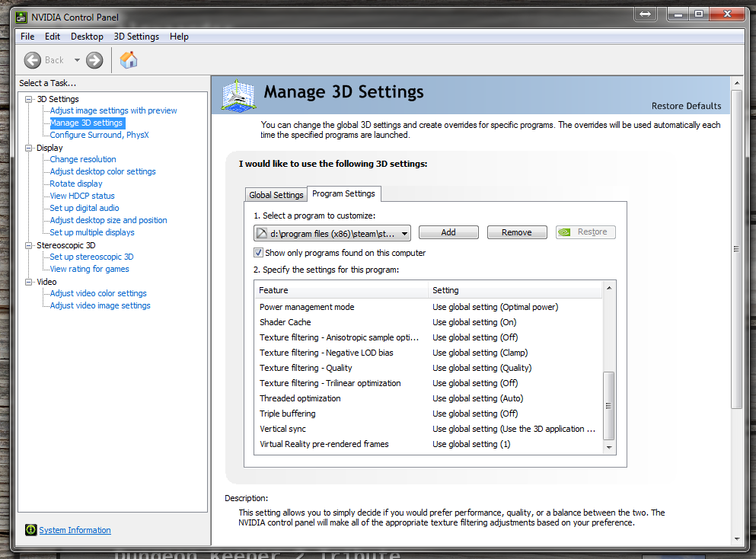Click the Add program button
This screenshot has width=756, height=559.
coord(448,232)
